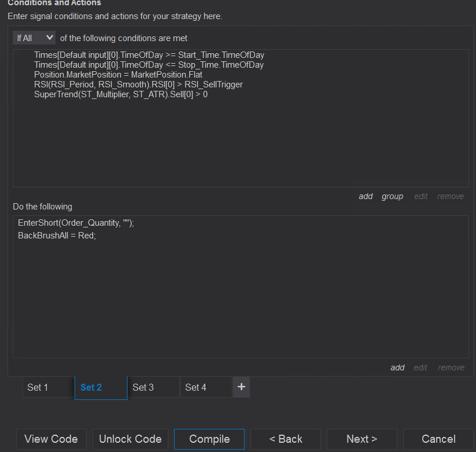476x452 pixels.
Task: Click the plus icon to add a new set
Action: pyautogui.click(x=241, y=387)
